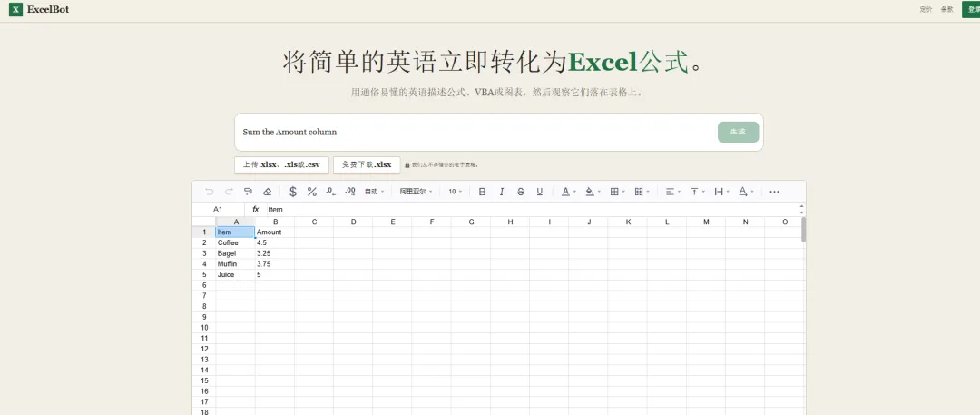Toggle bold formatting

[x=482, y=192]
